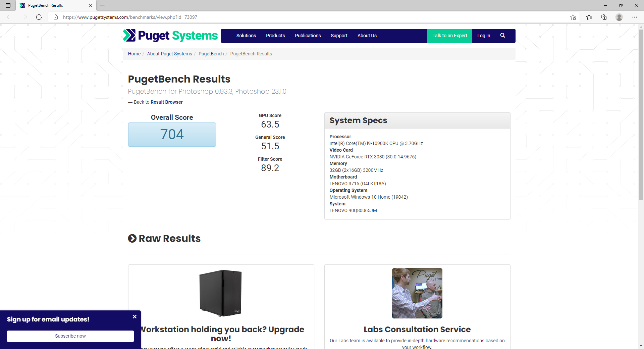The height and width of the screenshot is (349, 644).
Task: Click the Labs consultation photo
Action: (417, 293)
